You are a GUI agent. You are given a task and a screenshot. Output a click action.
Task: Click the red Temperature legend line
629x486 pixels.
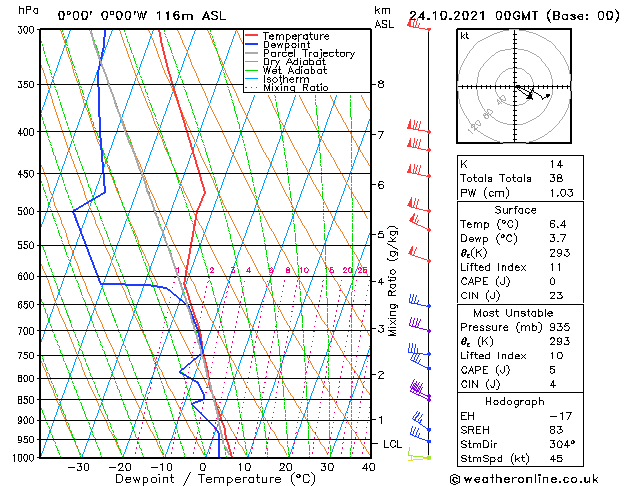(x=251, y=36)
